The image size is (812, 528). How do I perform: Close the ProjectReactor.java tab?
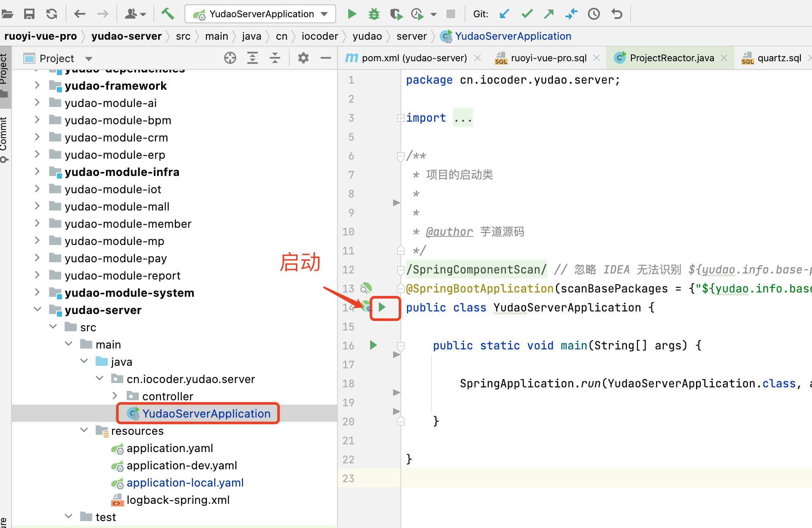[x=724, y=58]
